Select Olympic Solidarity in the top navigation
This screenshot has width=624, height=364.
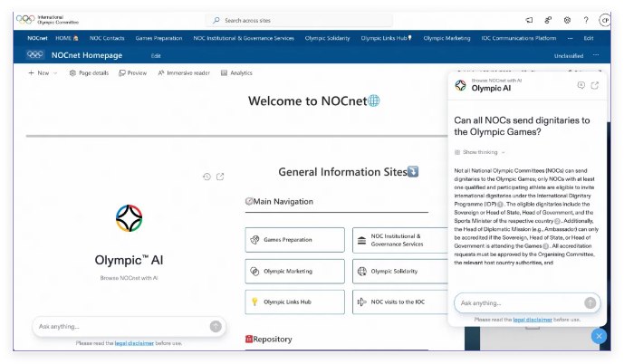(325, 38)
